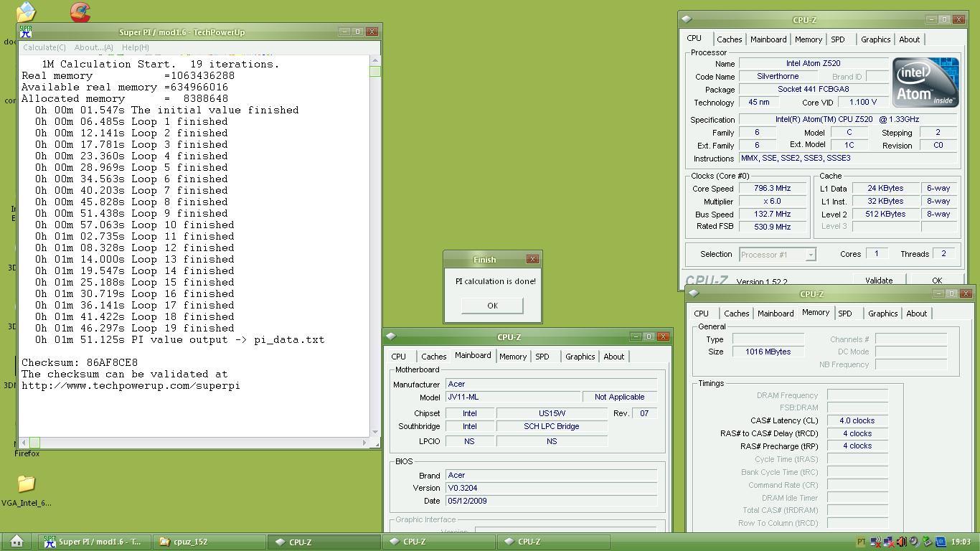Open SPD tab in top CPU-Z window
This screenshot has height=551, width=980.
pos(838,39)
